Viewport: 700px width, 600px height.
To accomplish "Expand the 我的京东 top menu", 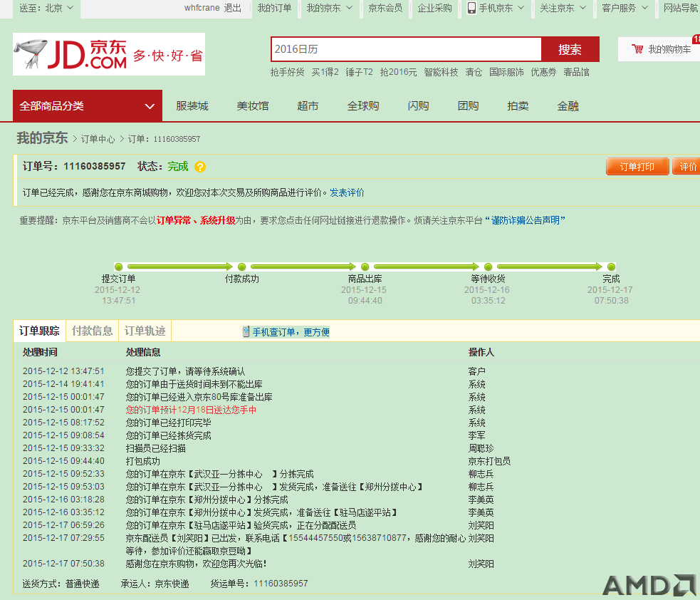I will (x=330, y=8).
